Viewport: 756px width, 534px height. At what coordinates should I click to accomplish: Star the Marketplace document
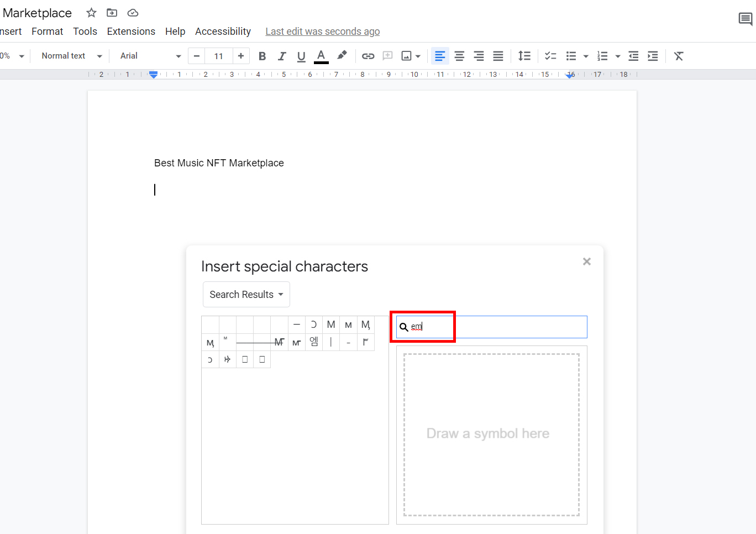[91, 12]
